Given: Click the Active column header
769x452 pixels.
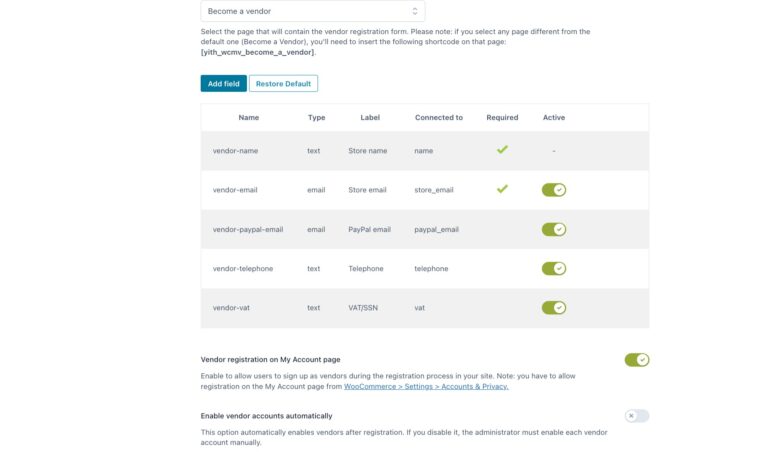Looking at the screenshot, I should click(x=553, y=118).
